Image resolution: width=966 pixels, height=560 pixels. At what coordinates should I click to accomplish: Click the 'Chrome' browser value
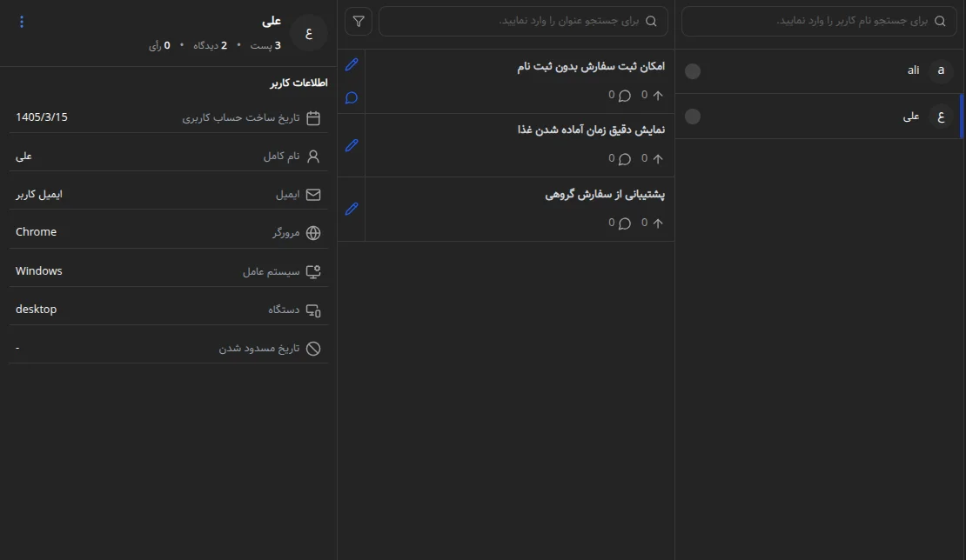coord(36,232)
